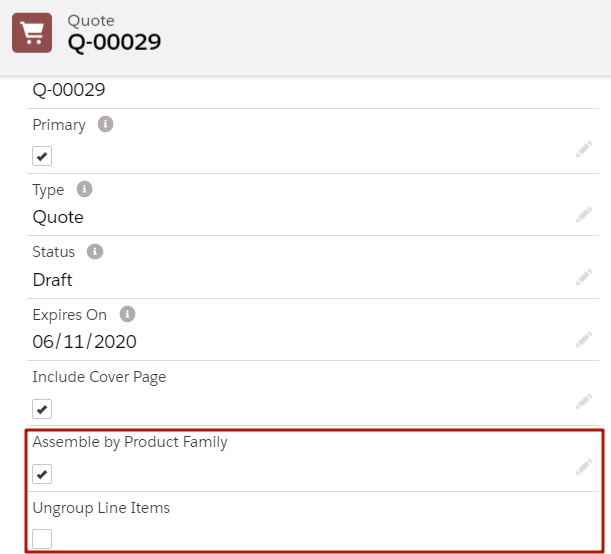Click the Include Cover Page label

click(99, 377)
